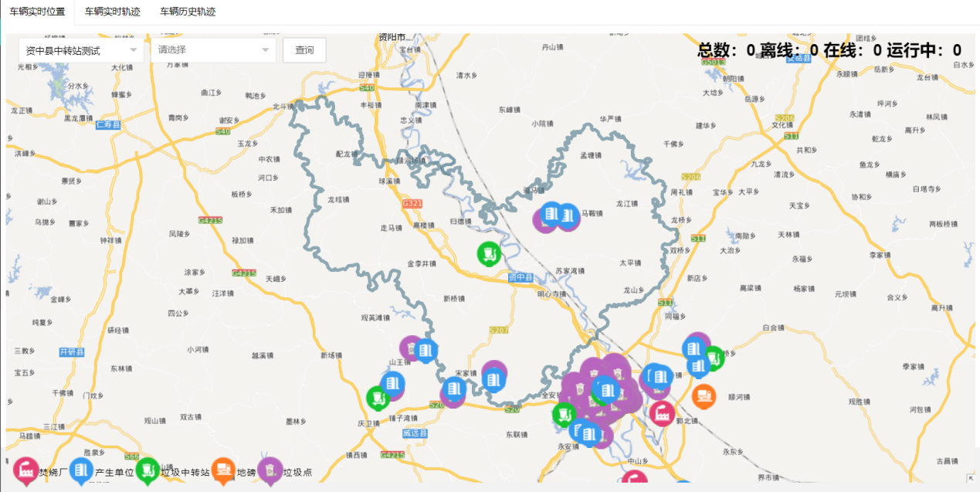980x492 pixels.
Task: Select the green transfer station marker near 归德镇
Action: [x=488, y=253]
